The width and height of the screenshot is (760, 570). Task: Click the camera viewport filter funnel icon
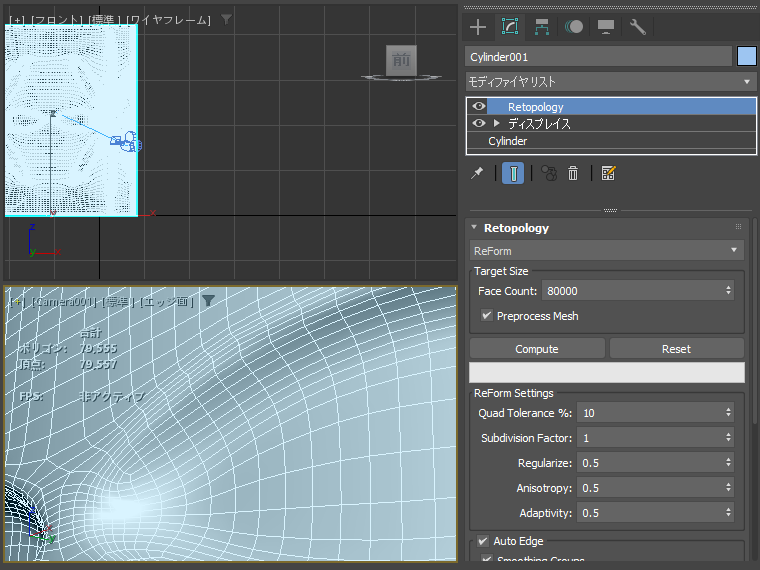point(208,301)
